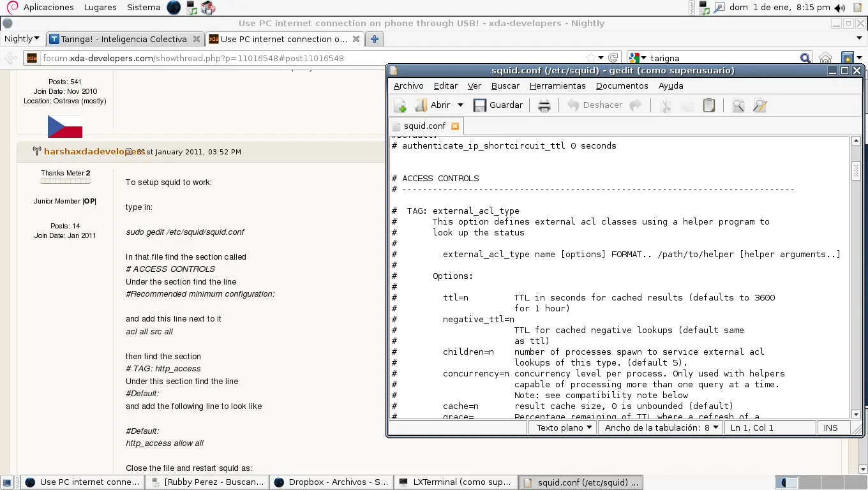This screenshot has width=868, height=490.
Task: Open the Nightly browser menu
Action: point(22,39)
